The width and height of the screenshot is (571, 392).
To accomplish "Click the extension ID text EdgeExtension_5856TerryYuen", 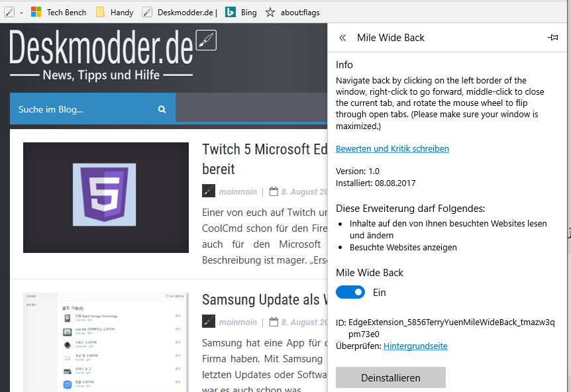I will (x=452, y=328).
